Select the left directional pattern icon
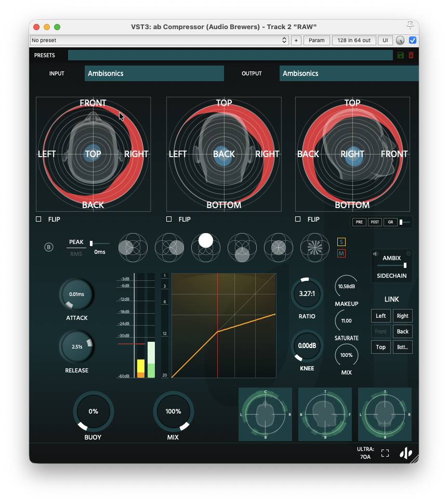The height and width of the screenshot is (502, 448). [x=133, y=248]
